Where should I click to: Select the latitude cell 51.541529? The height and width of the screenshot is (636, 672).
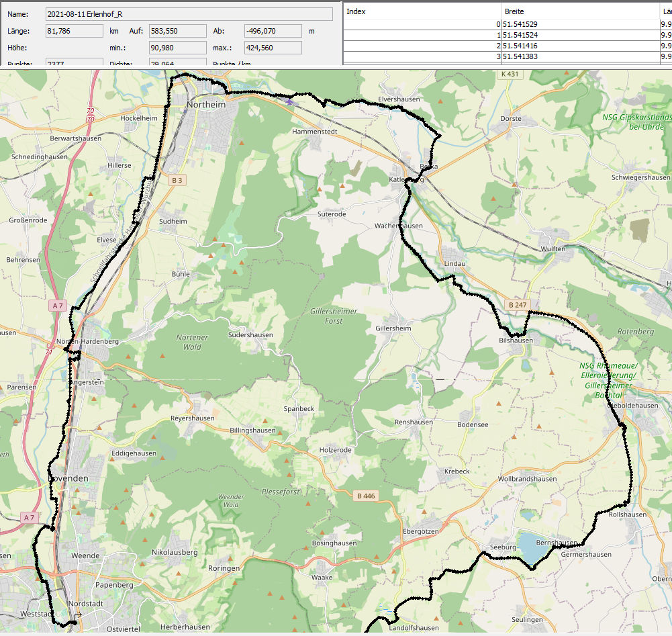[x=580, y=24]
